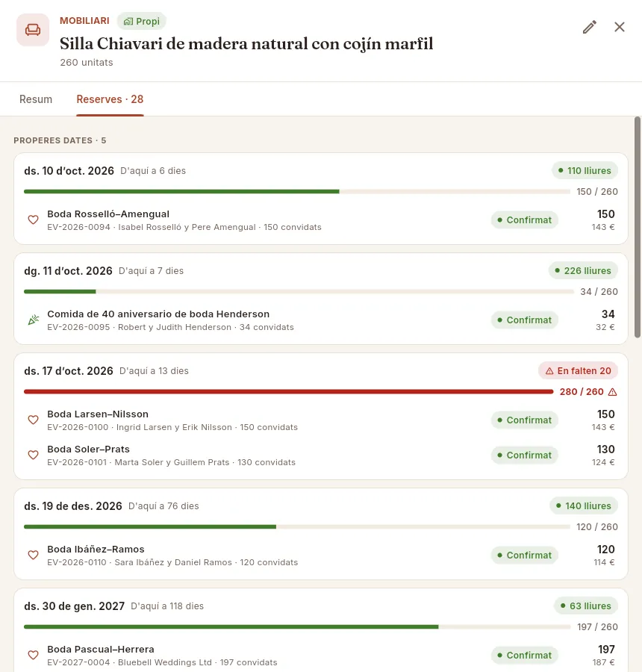Click the vertical scrollbar thumb

[638, 227]
